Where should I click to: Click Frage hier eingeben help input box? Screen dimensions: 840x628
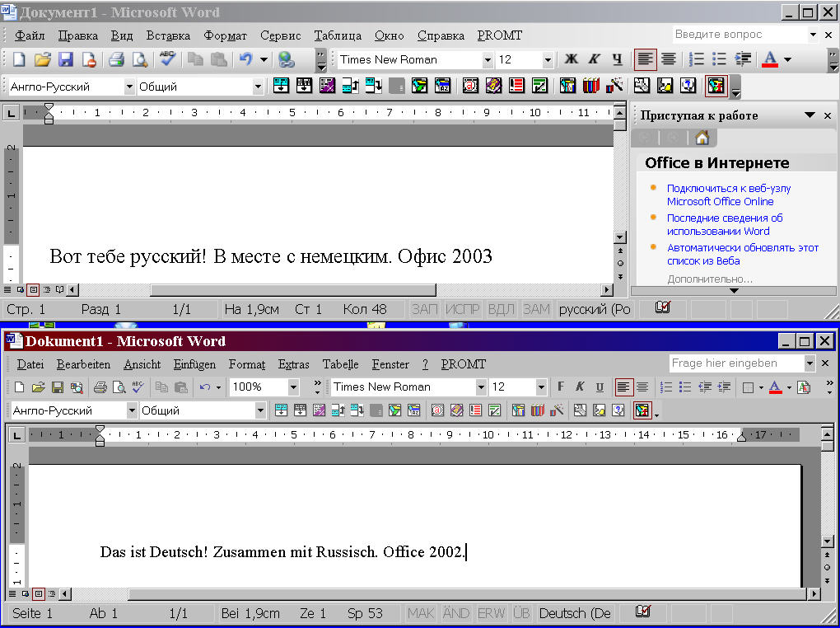tap(736, 363)
